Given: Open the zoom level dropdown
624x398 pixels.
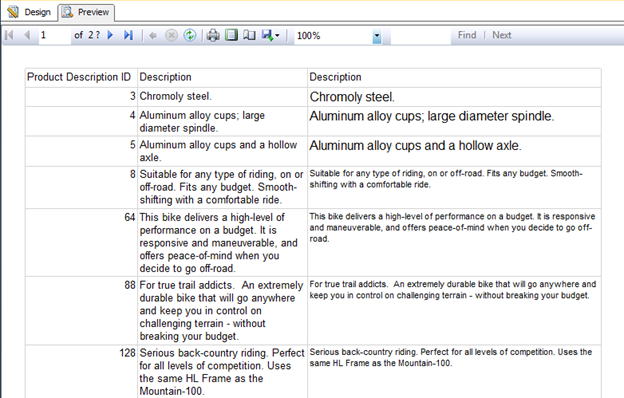Looking at the screenshot, I should tap(376, 37).
